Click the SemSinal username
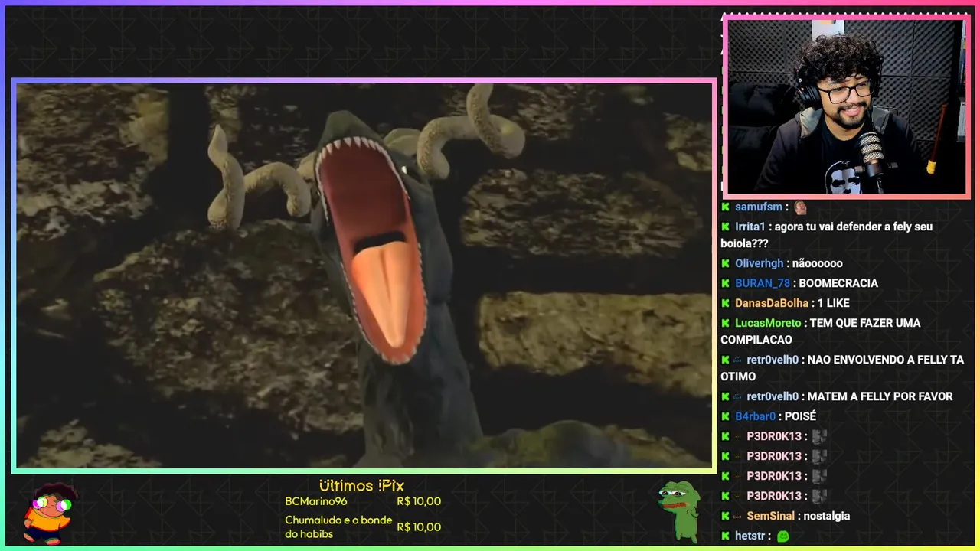 pyautogui.click(x=771, y=516)
